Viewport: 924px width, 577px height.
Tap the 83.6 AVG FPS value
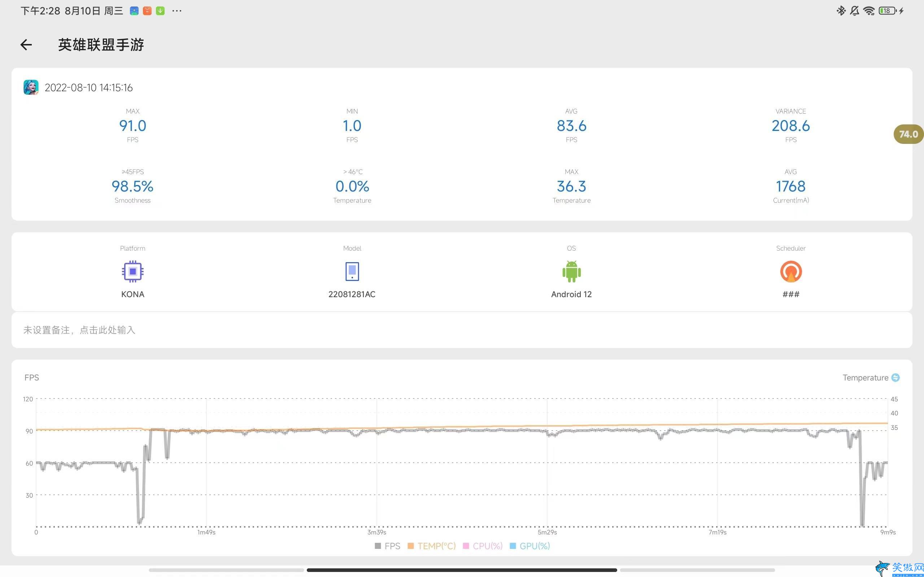[x=571, y=125]
